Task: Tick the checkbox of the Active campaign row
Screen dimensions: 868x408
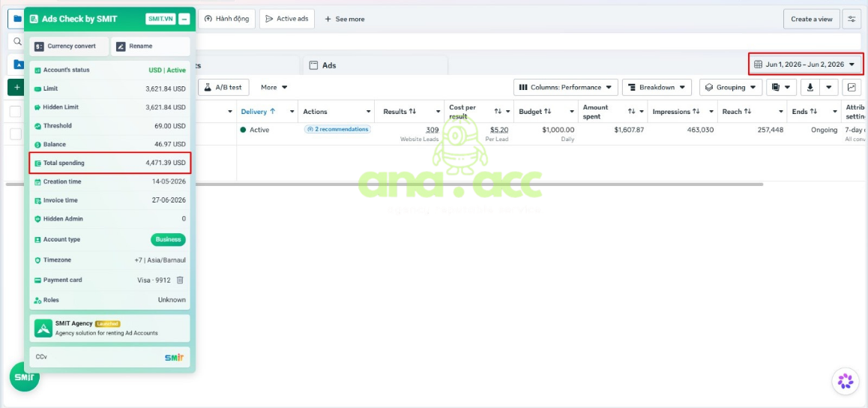Action: click(16, 134)
